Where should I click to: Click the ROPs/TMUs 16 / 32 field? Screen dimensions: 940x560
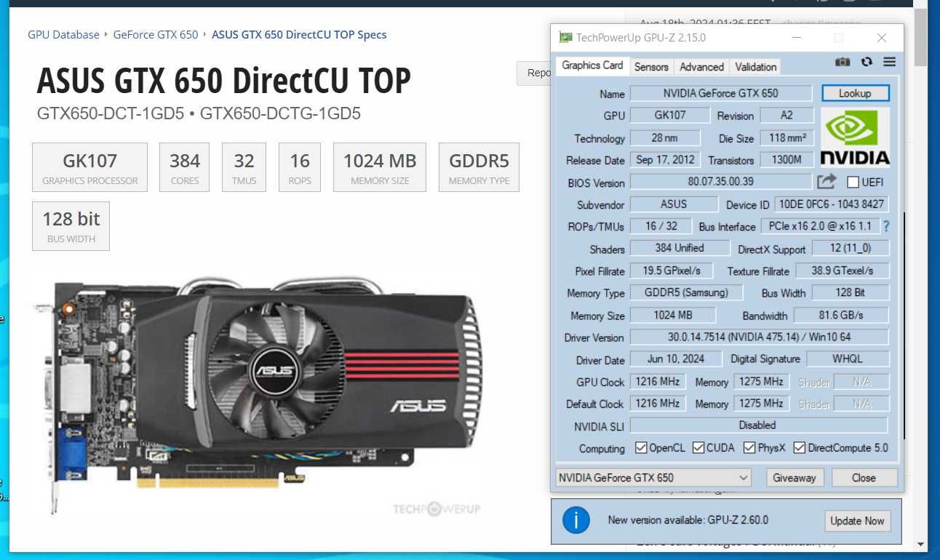661,226
